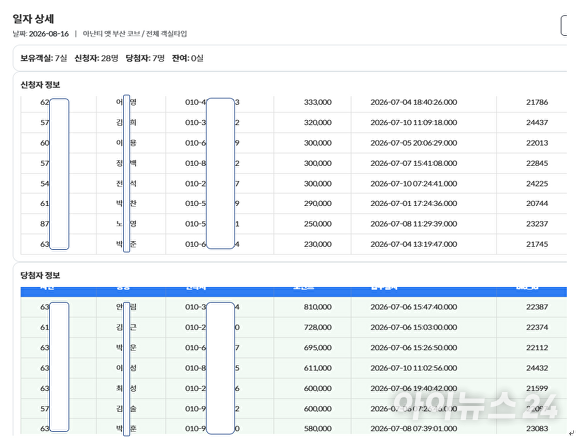Image resolution: width=580 pixels, height=443 pixels.
Task: Click the date text 2026-08-16 under title
Action: pyautogui.click(x=49, y=34)
